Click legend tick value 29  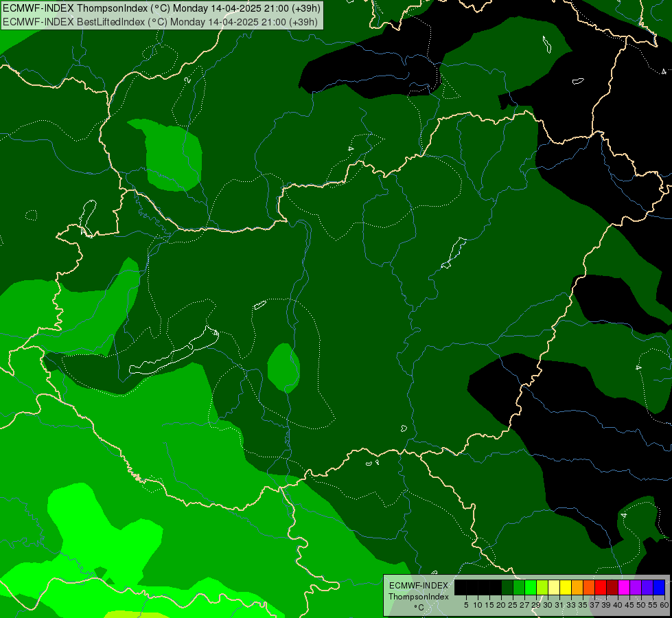point(536,605)
